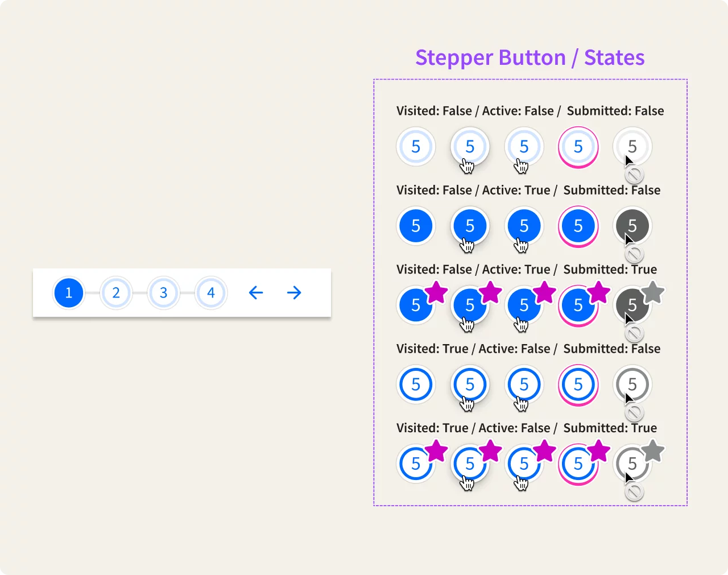Click the right arrow in the stepper
Viewport: 728px width, 575px height.
pyautogui.click(x=294, y=293)
